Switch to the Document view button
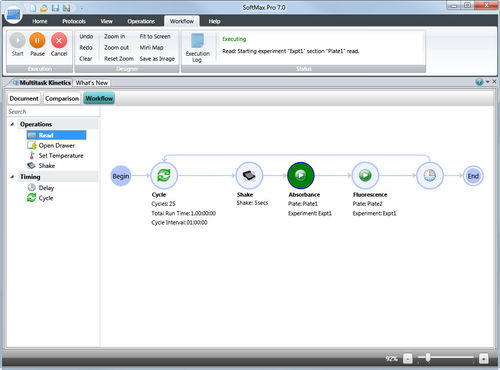The image size is (500, 370). (x=24, y=98)
